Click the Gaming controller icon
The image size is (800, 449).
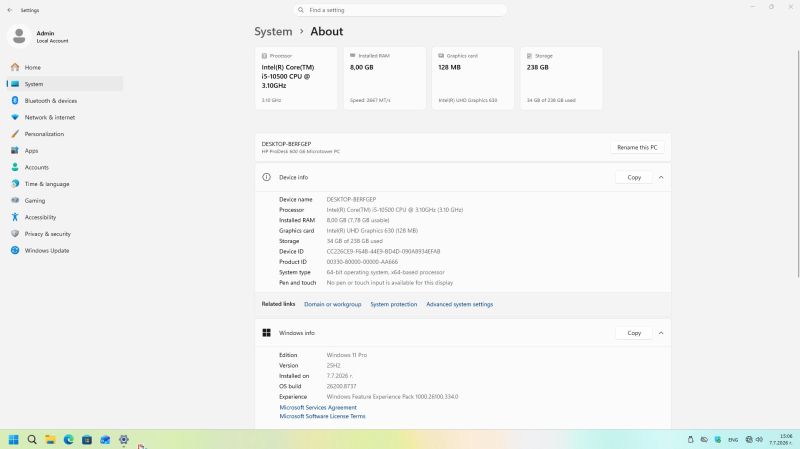(x=15, y=201)
